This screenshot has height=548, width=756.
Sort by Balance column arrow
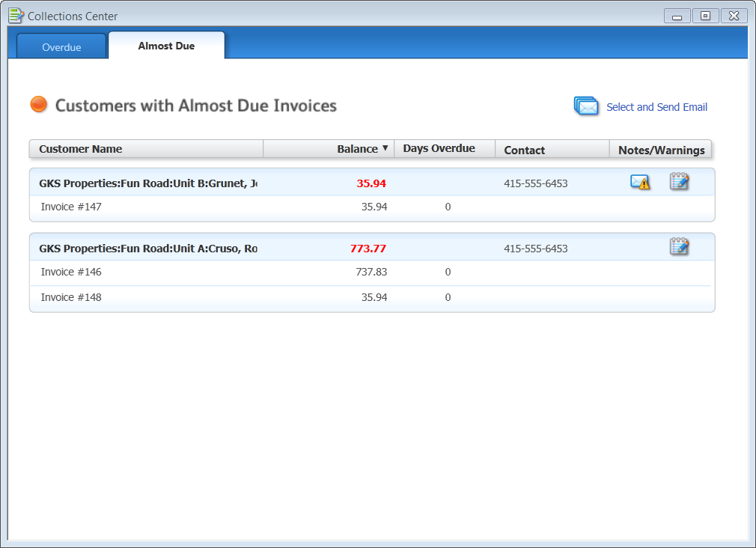click(x=385, y=148)
